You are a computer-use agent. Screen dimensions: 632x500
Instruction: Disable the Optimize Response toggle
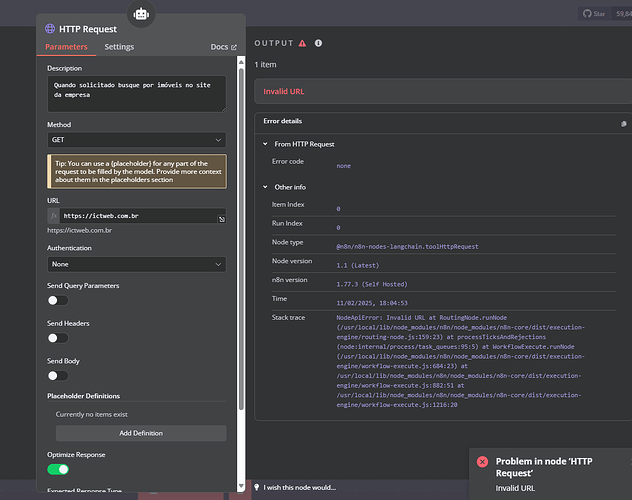click(58, 469)
